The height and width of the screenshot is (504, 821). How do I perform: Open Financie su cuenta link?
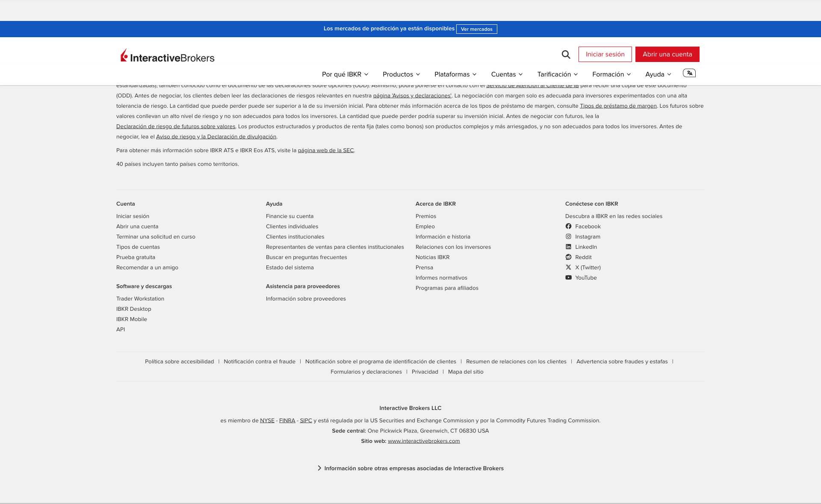[289, 216]
